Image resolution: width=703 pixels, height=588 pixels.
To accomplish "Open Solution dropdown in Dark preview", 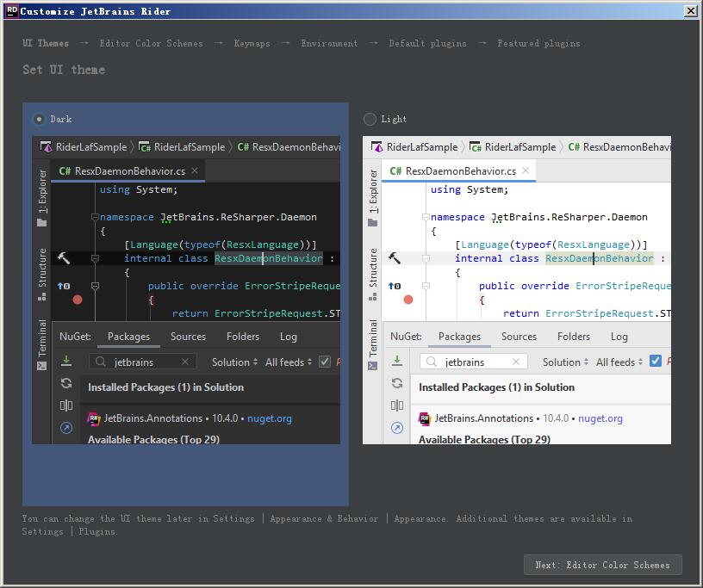I will [x=234, y=362].
